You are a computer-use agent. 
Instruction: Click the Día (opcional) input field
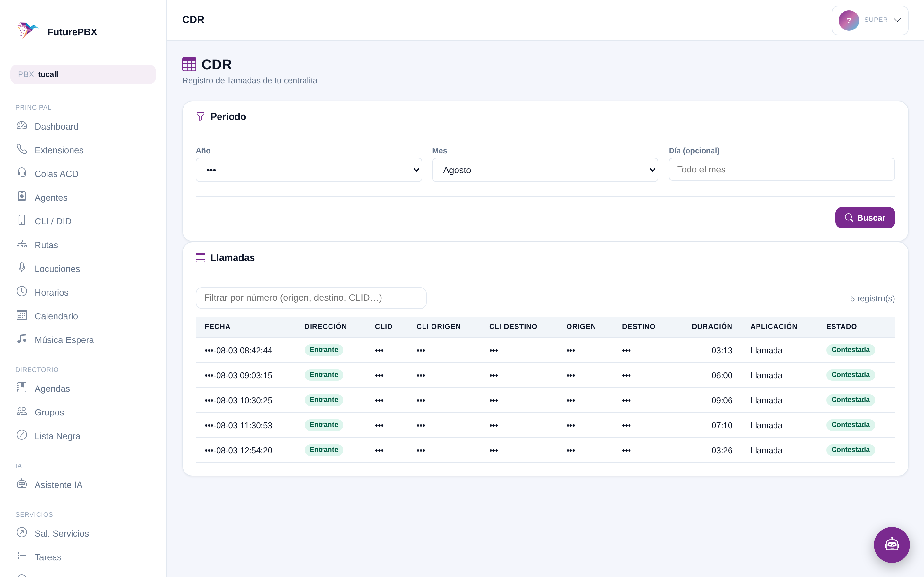coord(781,170)
